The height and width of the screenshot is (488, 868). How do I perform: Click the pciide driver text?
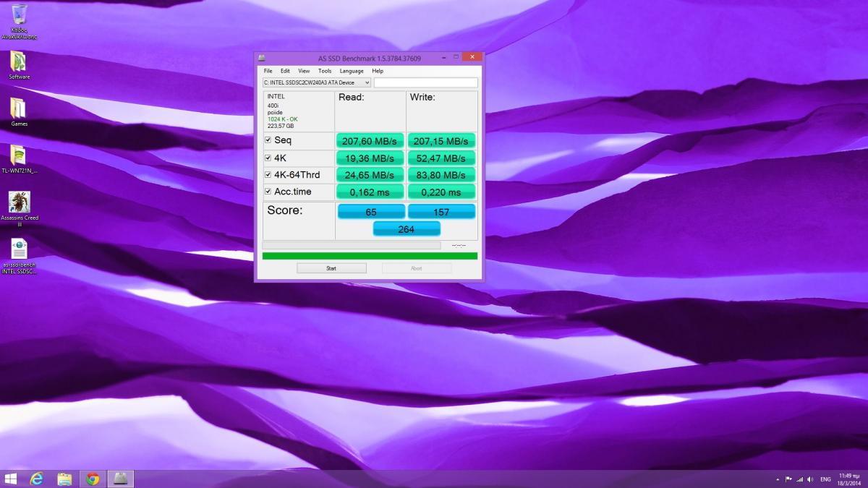pos(274,112)
